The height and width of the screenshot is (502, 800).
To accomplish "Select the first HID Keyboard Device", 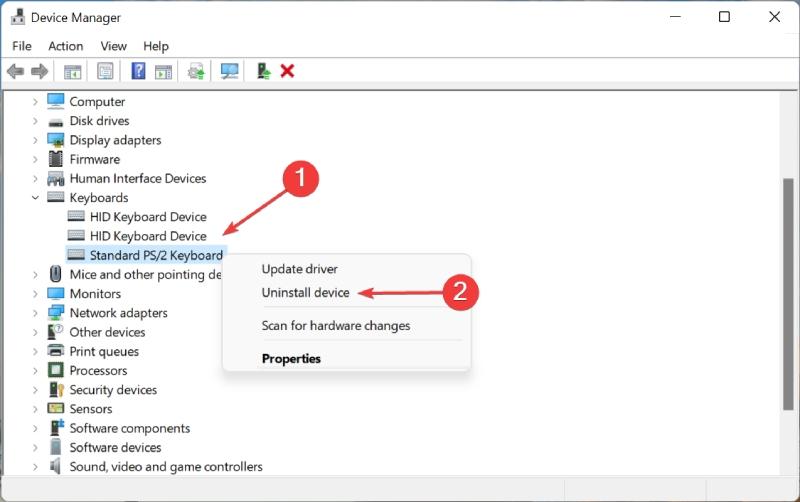I will tap(148, 217).
